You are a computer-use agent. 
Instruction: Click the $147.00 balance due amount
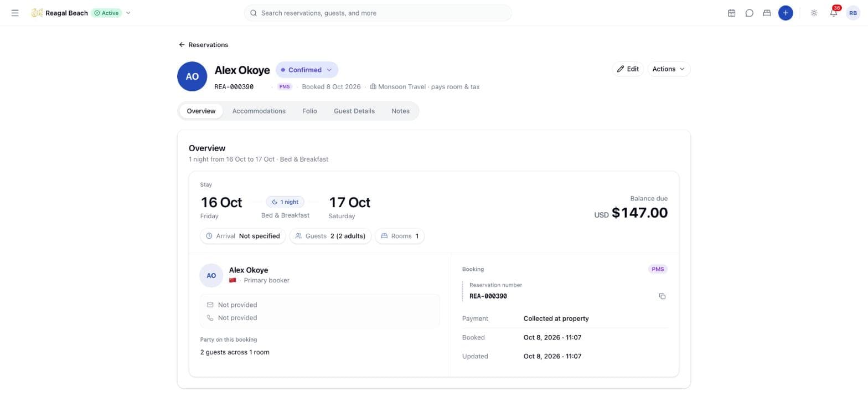pyautogui.click(x=639, y=213)
